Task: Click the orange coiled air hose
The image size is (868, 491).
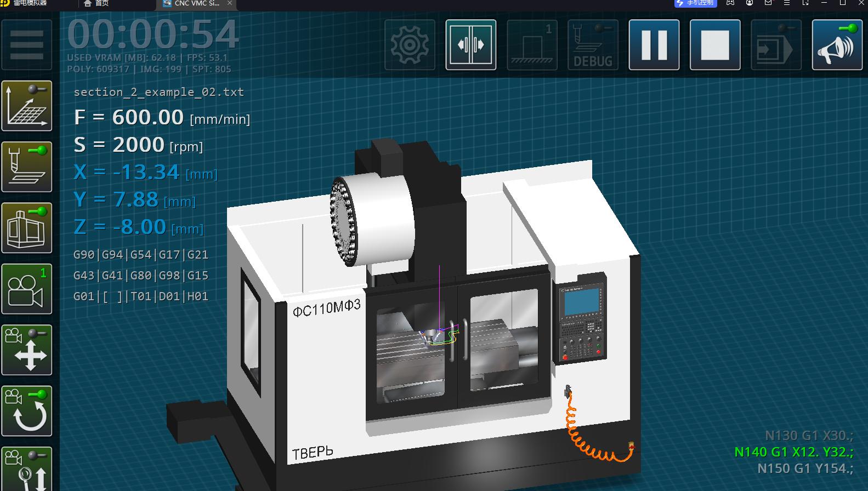Action: 598,426
